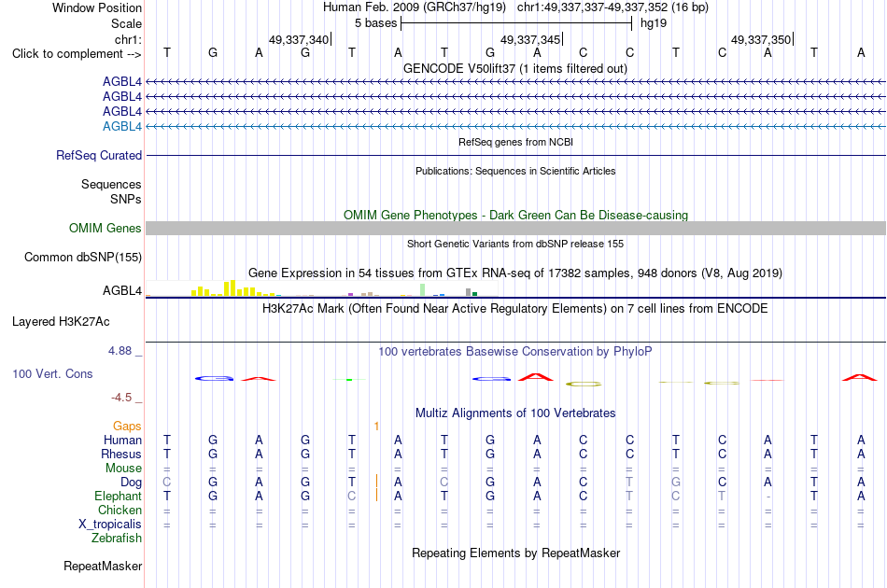Select the Rhesus species label
Image resolution: width=887 pixels, height=588 pixels.
(121, 454)
